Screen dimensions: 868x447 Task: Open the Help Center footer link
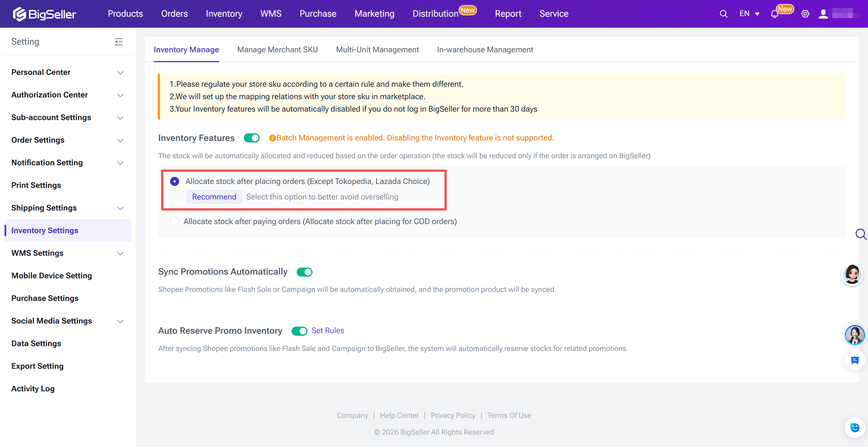pyautogui.click(x=399, y=415)
